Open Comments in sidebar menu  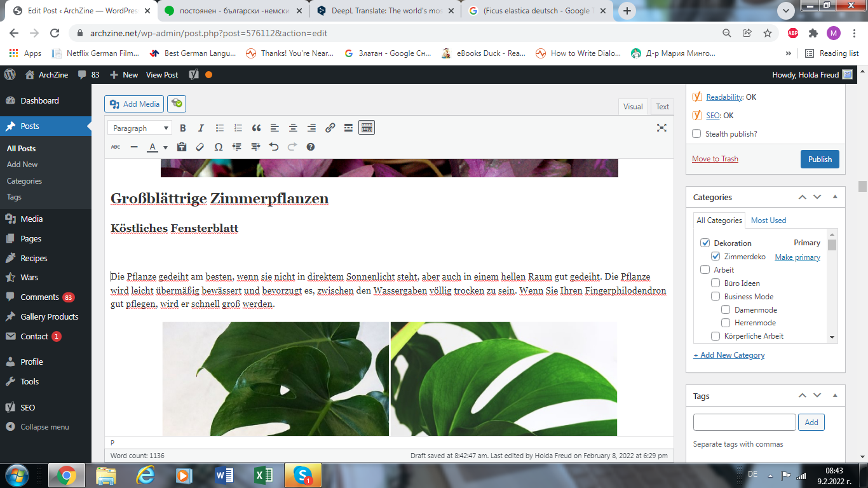(x=46, y=297)
